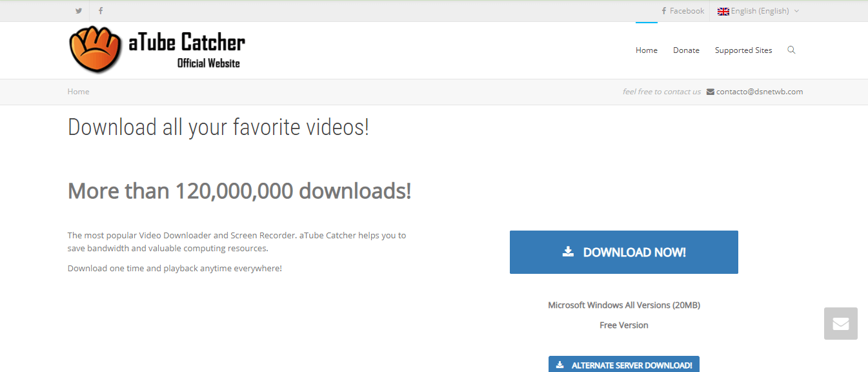
Task: Click the magnifier search icon in navigation
Action: (791, 50)
